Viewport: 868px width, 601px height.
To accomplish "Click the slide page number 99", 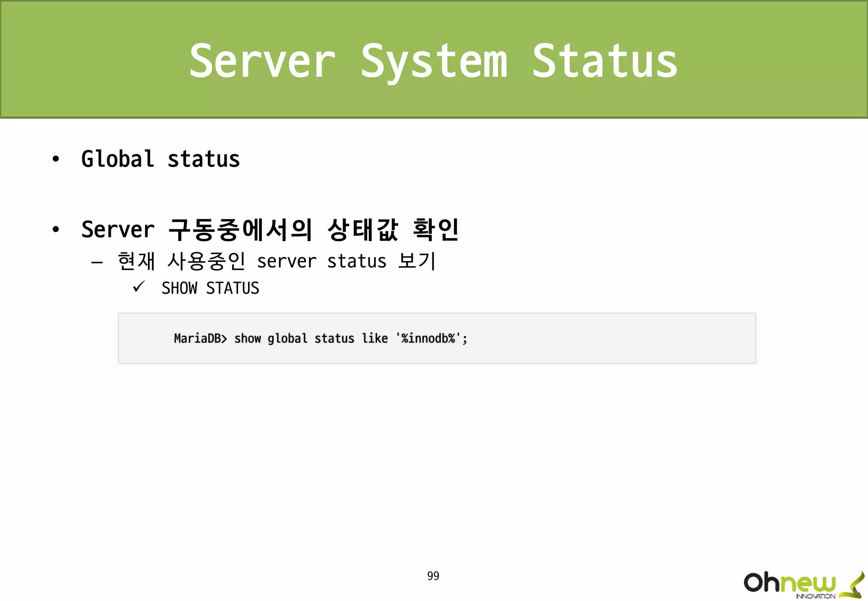I will point(433,576).
